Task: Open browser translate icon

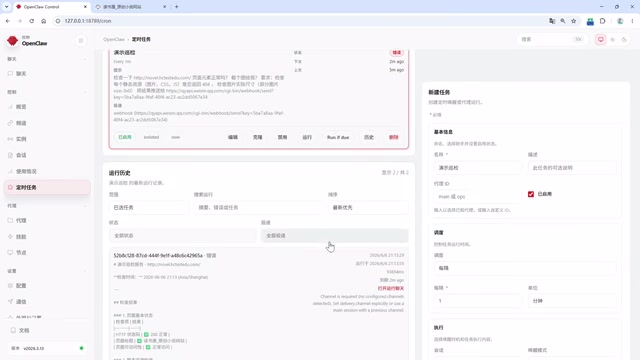Action: pos(552,21)
